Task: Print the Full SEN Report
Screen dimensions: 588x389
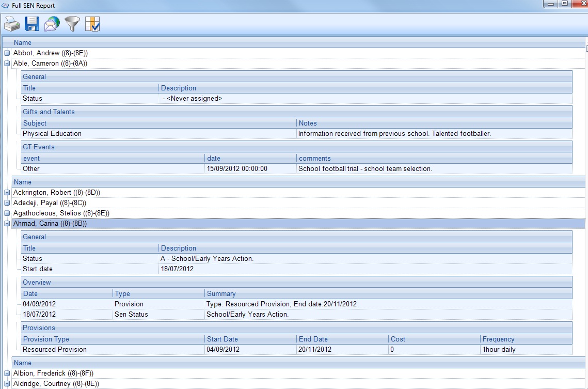Action: [12, 24]
